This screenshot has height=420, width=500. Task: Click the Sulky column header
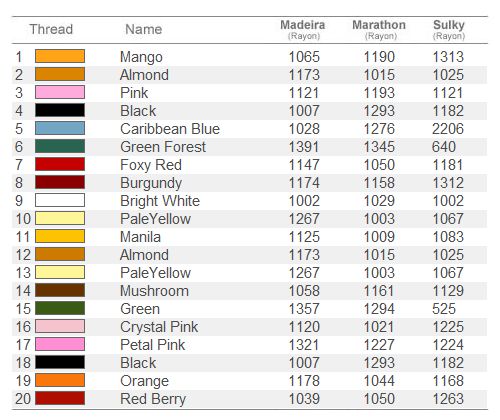coord(449,29)
